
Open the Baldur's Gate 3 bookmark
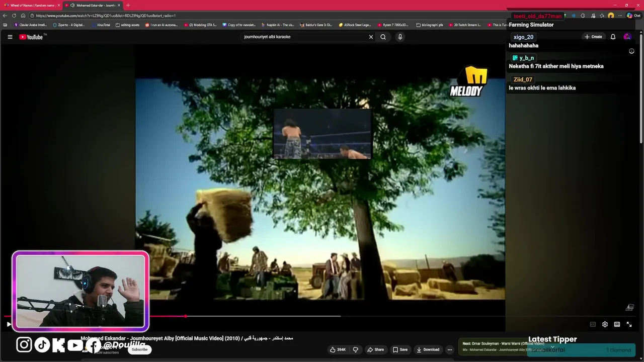pos(316,25)
